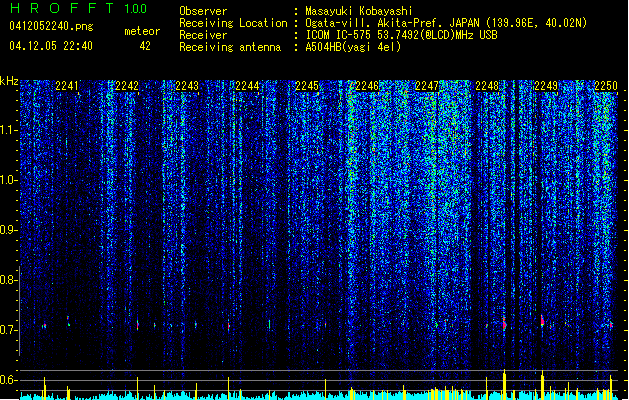
Task: Click the receiver text ICOM IC-575
Action: 339,35
